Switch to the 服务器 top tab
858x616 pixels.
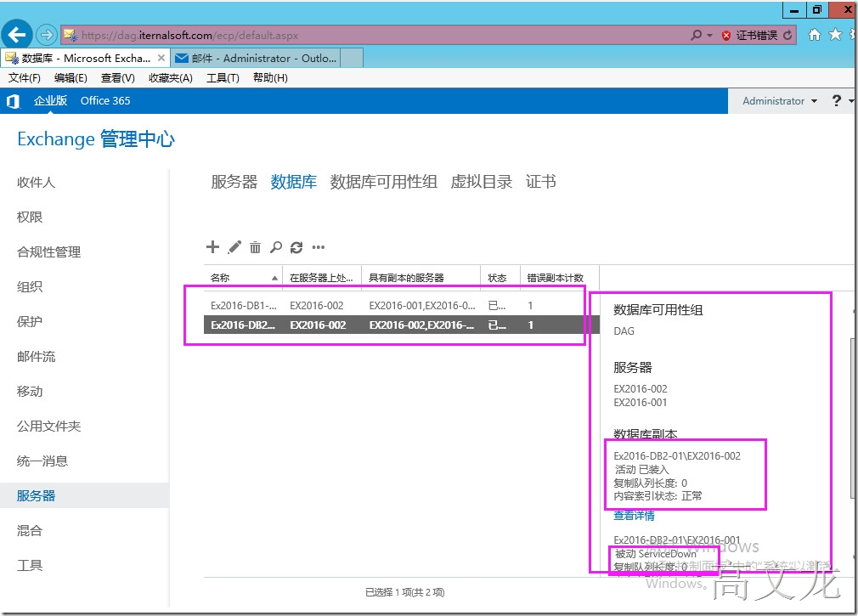pyautogui.click(x=234, y=182)
